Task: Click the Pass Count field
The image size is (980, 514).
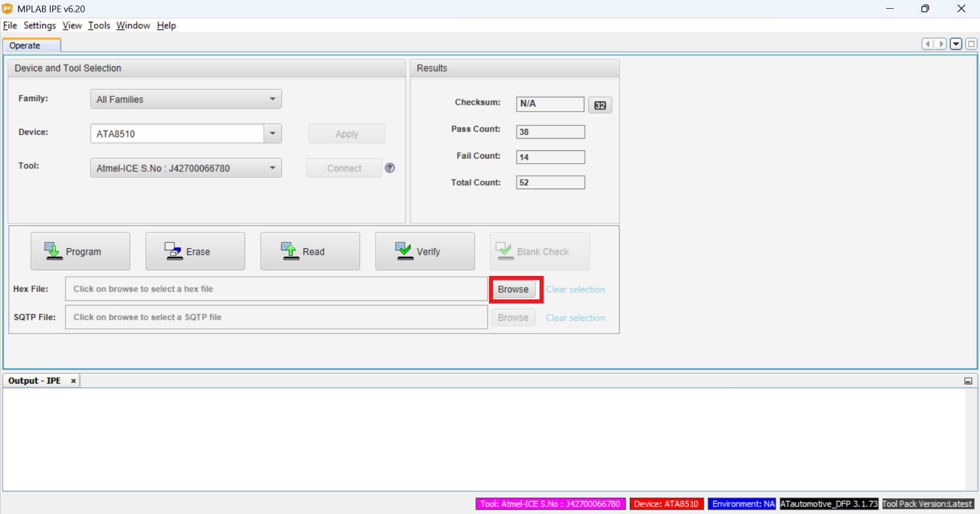Action: coord(550,132)
